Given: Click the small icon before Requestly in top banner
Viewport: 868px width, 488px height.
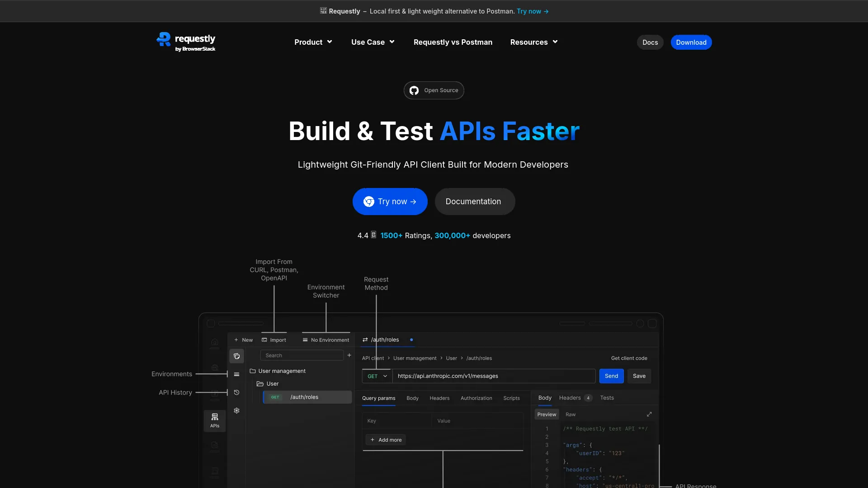Looking at the screenshot, I should coord(323,11).
